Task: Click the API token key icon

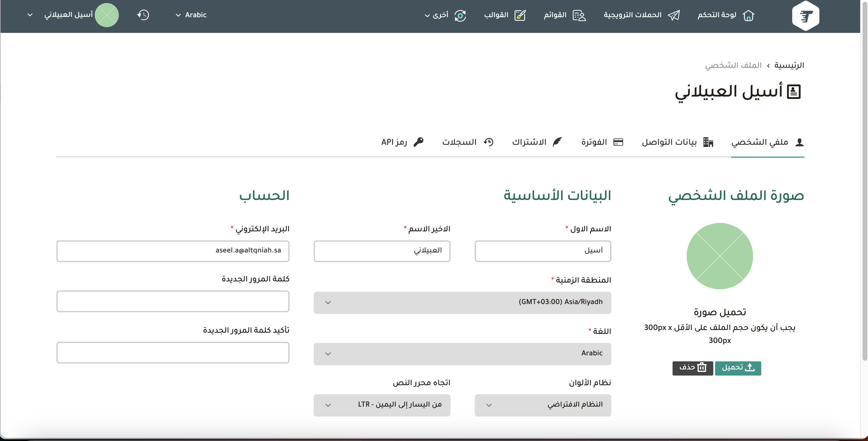Action: [x=418, y=142]
